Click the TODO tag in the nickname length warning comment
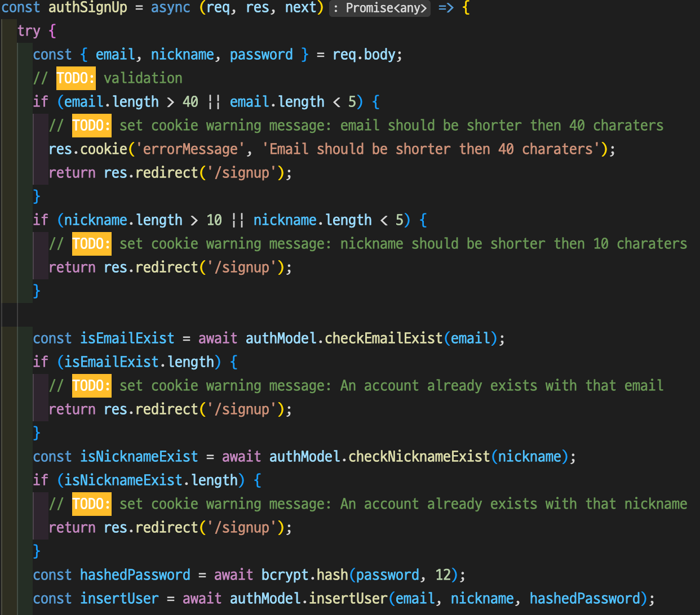 tap(92, 244)
